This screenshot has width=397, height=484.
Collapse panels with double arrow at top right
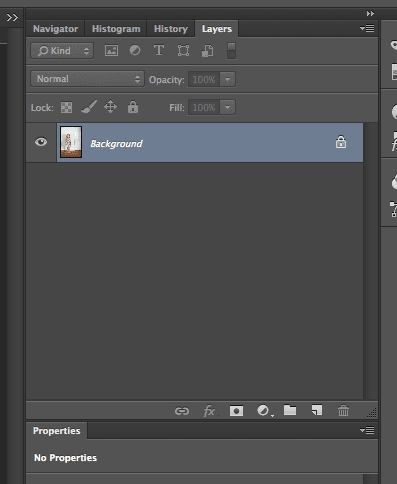[x=370, y=13]
